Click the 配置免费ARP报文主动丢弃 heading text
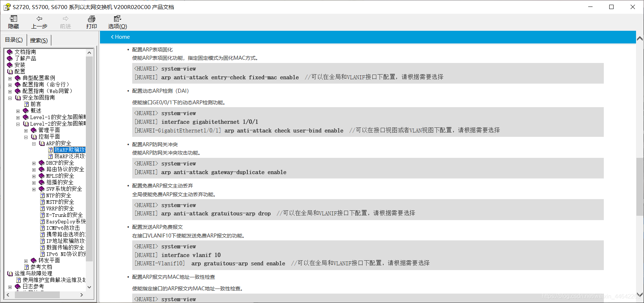Screen dimensions: 644x303 (x=163, y=186)
